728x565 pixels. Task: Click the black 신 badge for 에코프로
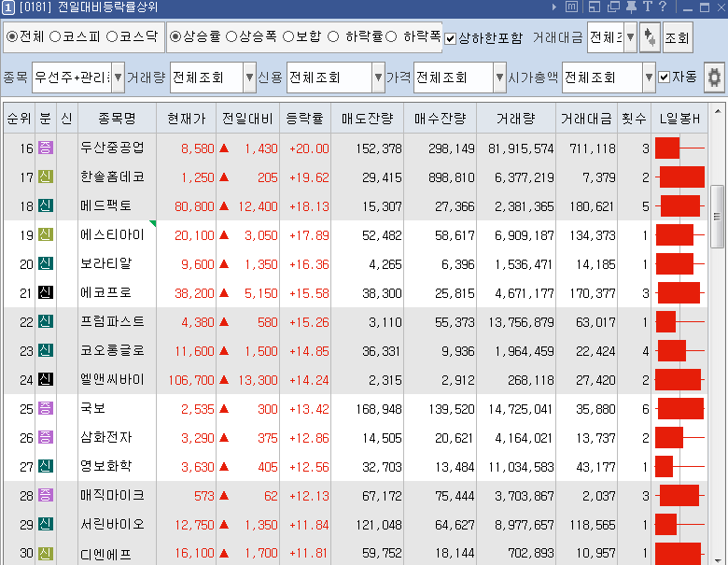(x=45, y=292)
